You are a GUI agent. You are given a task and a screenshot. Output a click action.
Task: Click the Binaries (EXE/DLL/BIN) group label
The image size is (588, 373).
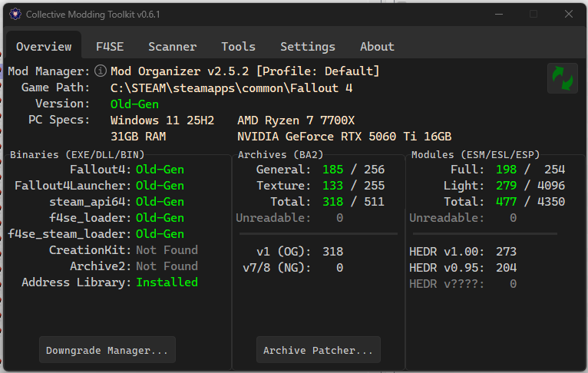[78, 154]
